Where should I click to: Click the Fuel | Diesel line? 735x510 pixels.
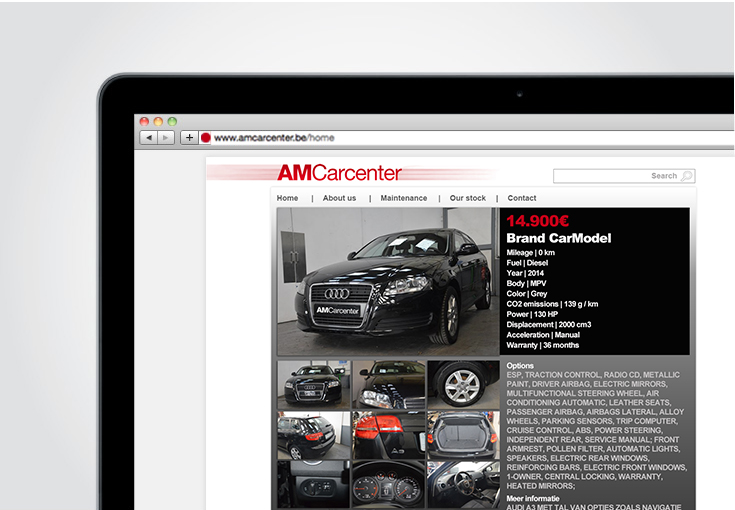pos(527,263)
